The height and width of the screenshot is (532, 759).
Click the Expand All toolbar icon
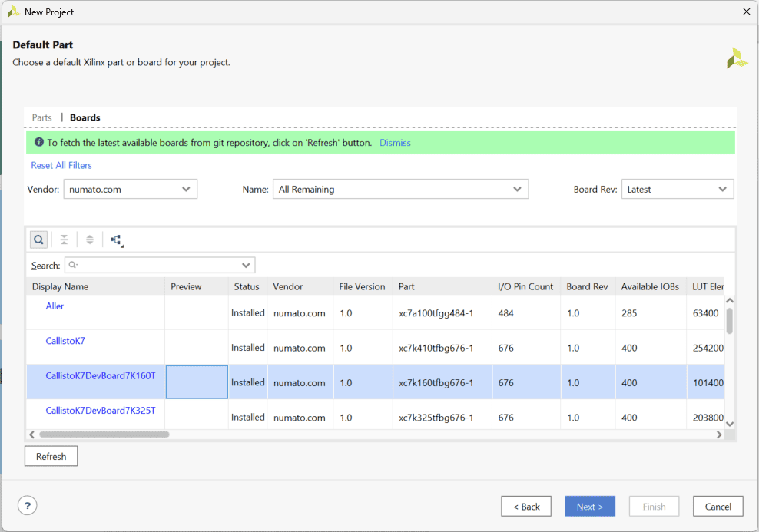[90, 240]
